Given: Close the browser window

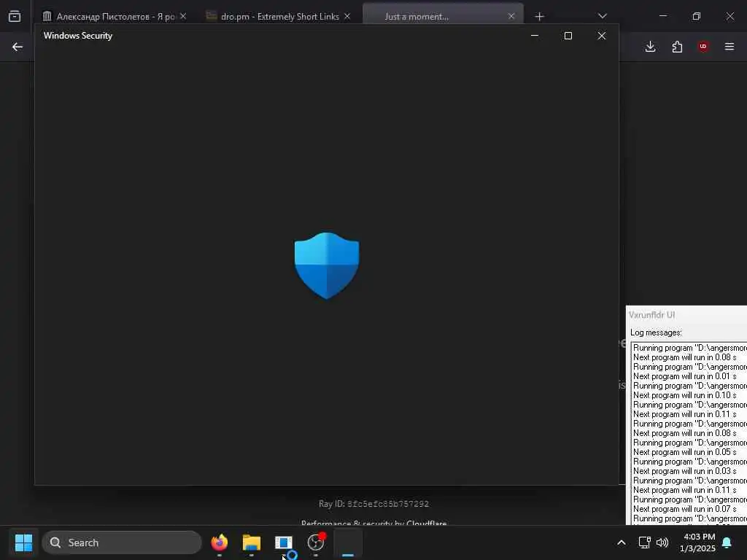Looking at the screenshot, I should [729, 16].
